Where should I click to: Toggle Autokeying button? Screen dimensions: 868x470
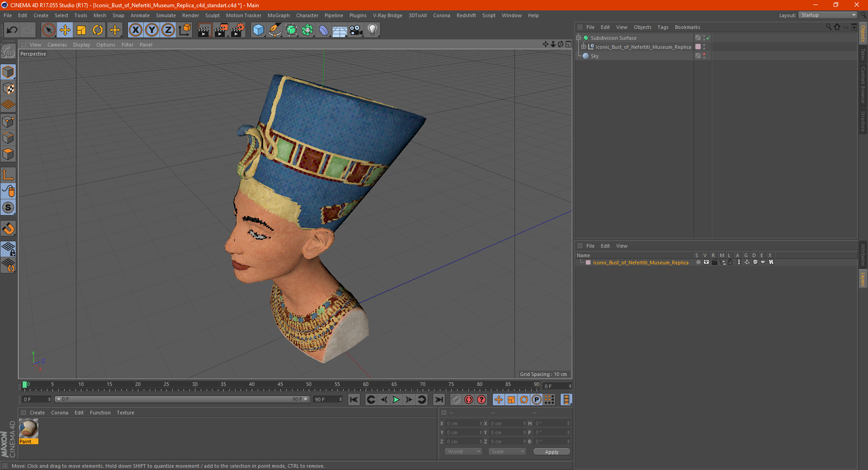[469, 399]
